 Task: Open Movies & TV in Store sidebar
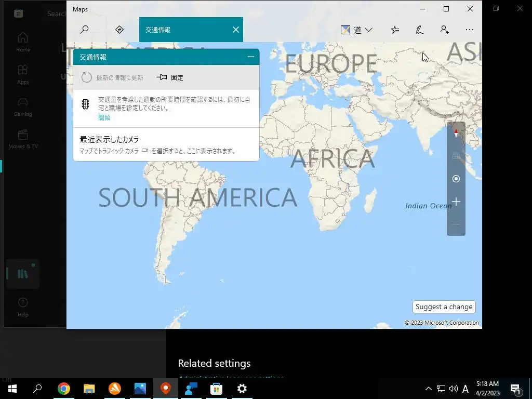[23, 139]
